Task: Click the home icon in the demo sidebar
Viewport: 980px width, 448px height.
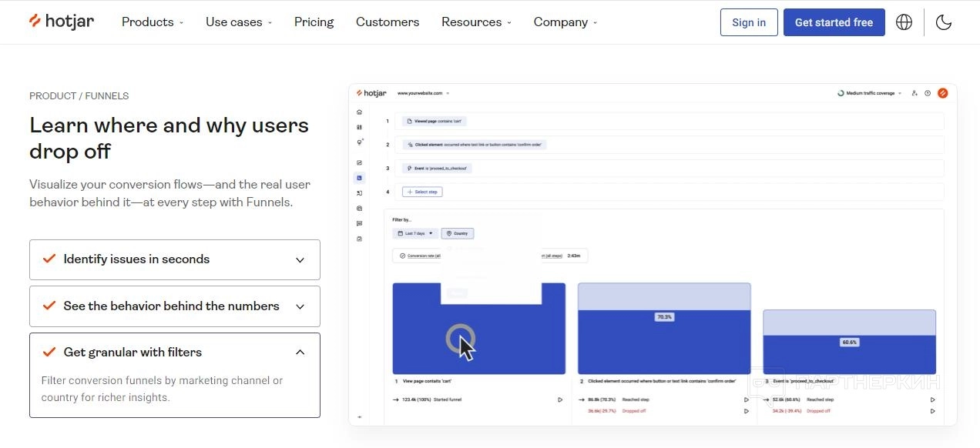Action: pos(359,112)
